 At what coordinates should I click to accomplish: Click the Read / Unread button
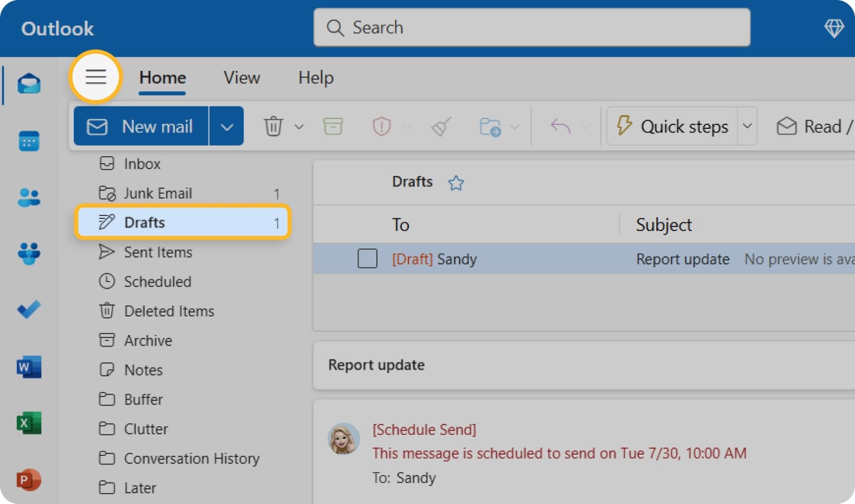tap(814, 126)
